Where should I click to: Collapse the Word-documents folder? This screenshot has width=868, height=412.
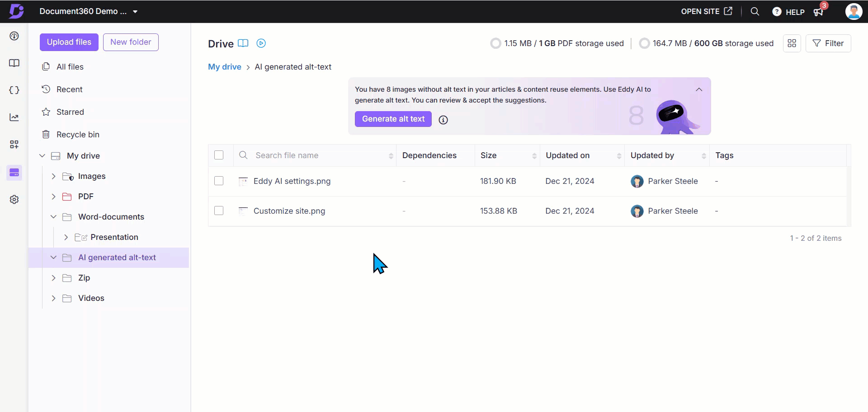tap(53, 217)
